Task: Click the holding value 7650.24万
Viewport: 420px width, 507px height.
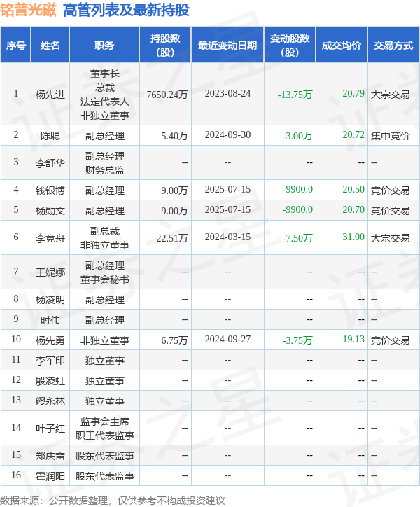Action: point(167,95)
